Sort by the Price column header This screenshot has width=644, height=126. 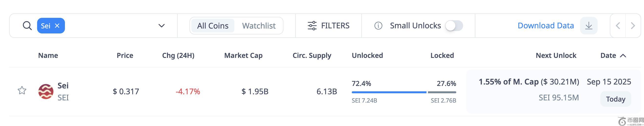pos(125,55)
